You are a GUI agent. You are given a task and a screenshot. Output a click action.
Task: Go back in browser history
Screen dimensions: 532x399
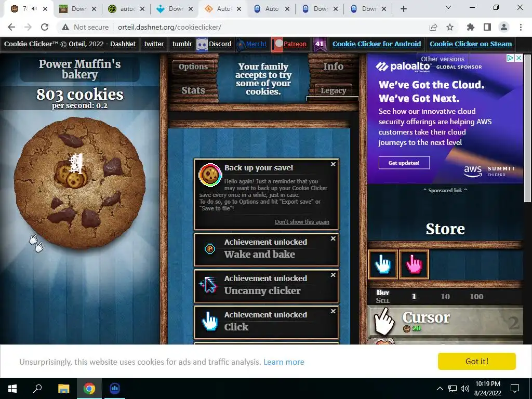pyautogui.click(x=11, y=27)
